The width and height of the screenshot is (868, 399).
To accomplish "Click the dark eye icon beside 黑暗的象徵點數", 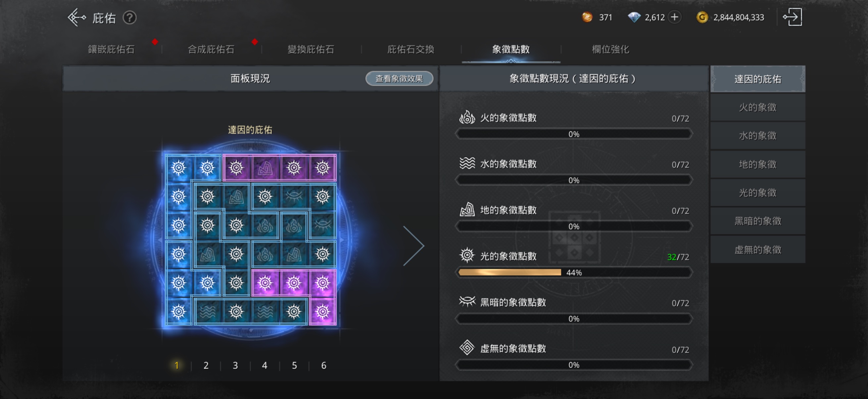I will click(x=467, y=301).
